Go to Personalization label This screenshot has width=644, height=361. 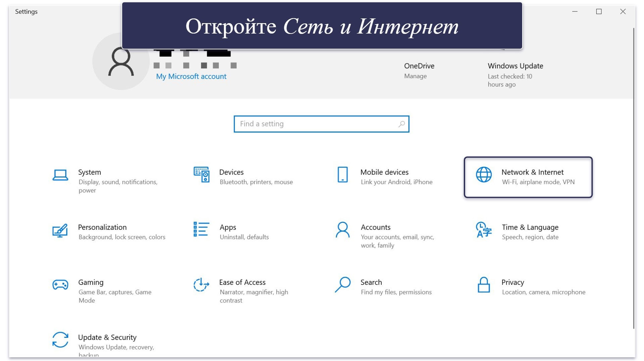102,227
